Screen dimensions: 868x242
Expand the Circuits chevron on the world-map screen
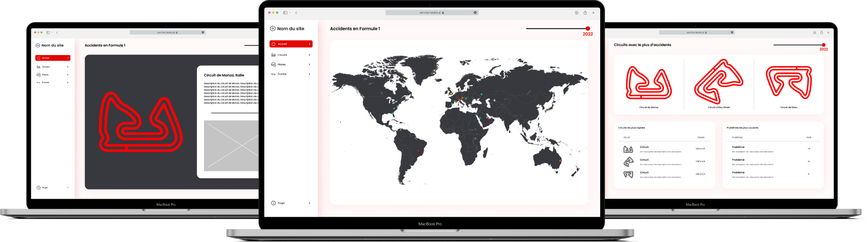tap(310, 55)
